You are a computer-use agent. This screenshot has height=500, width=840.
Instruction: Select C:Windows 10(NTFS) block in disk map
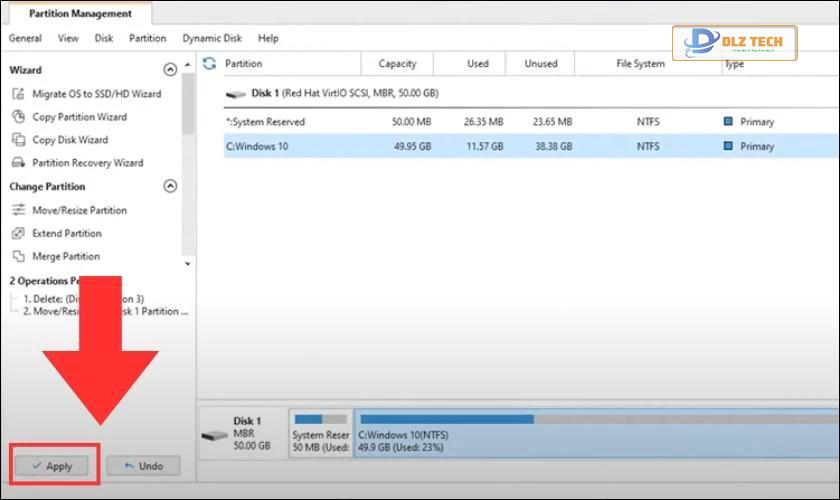pyautogui.click(x=596, y=433)
